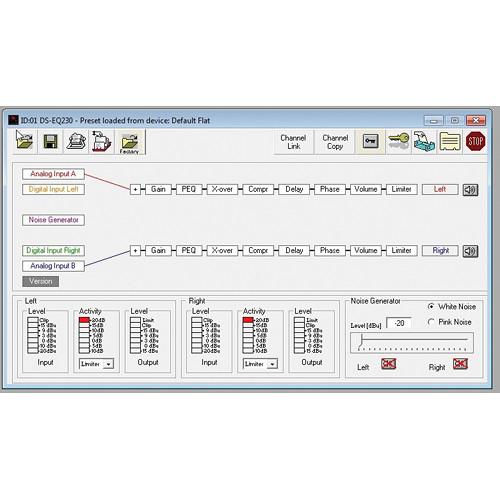The height and width of the screenshot is (500, 500).
Task: Maximize the DS-EQ230 window
Action: (455, 120)
